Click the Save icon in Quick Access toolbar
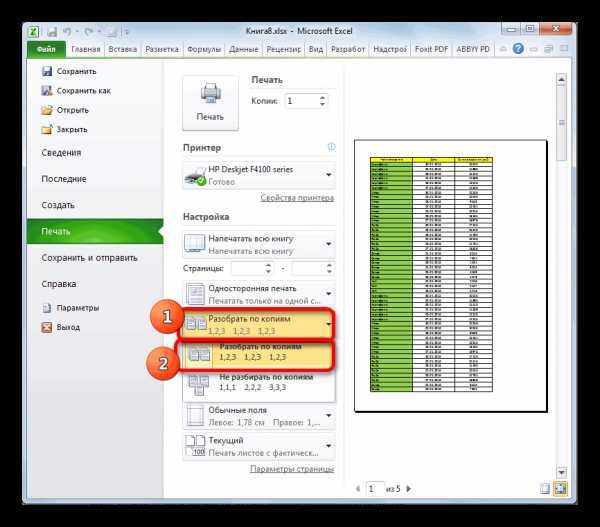The image size is (600, 527). pyautogui.click(x=52, y=31)
